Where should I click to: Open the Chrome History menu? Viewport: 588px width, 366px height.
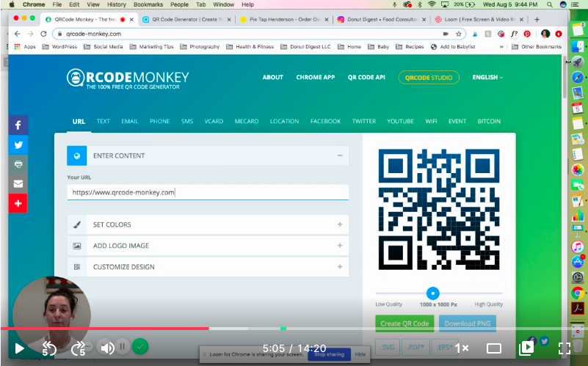coord(116,4)
